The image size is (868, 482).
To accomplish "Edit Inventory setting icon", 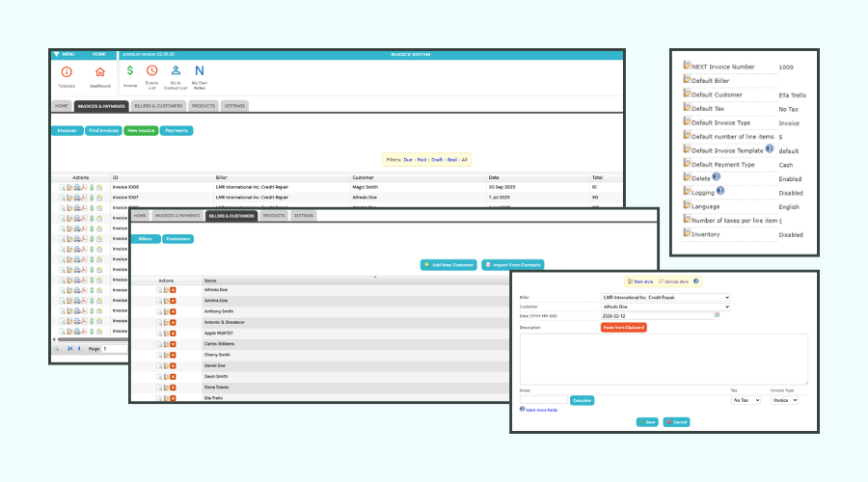I will point(687,233).
